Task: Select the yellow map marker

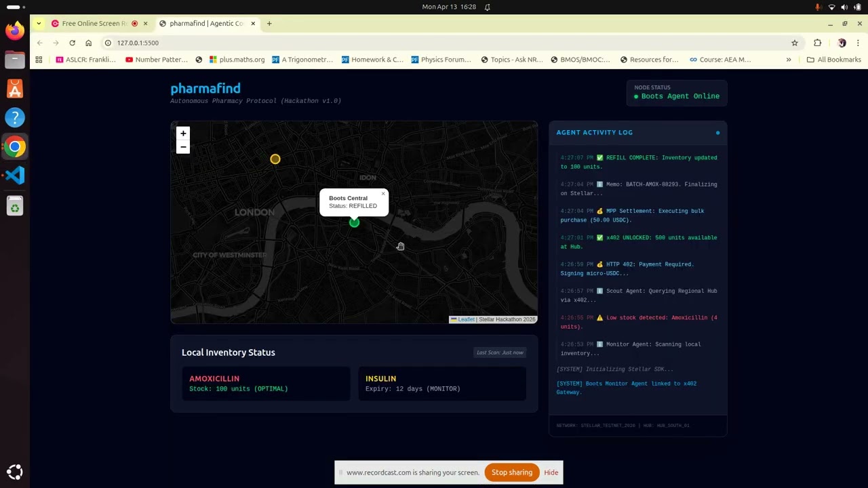Action: pyautogui.click(x=275, y=159)
